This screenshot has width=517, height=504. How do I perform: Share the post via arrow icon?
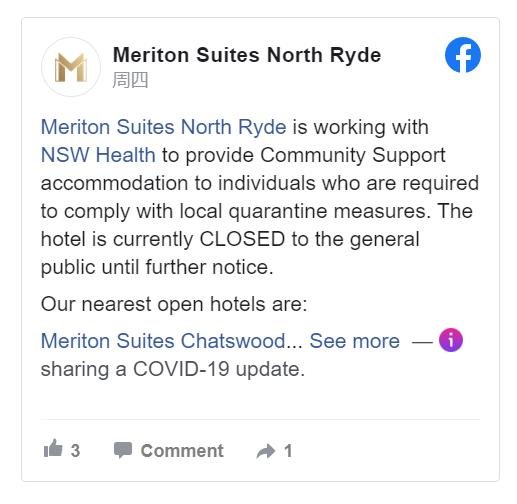(x=266, y=451)
